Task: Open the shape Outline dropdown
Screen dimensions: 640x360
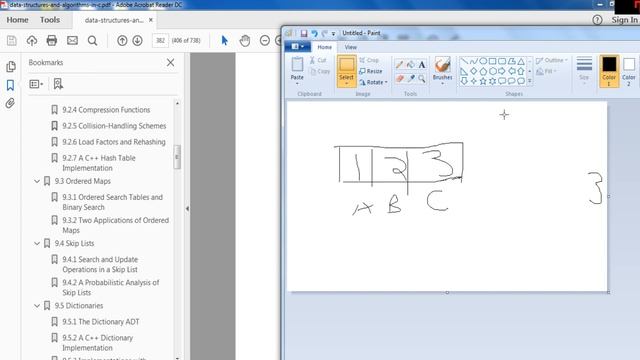Action: click(x=552, y=60)
